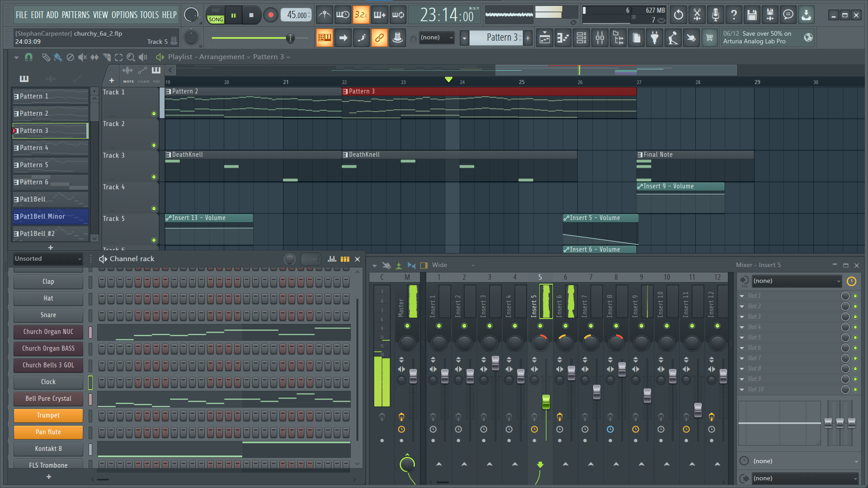Toggle the 3.2.1 countdown before recording
The width and height of the screenshot is (868, 488).
coord(361,15)
